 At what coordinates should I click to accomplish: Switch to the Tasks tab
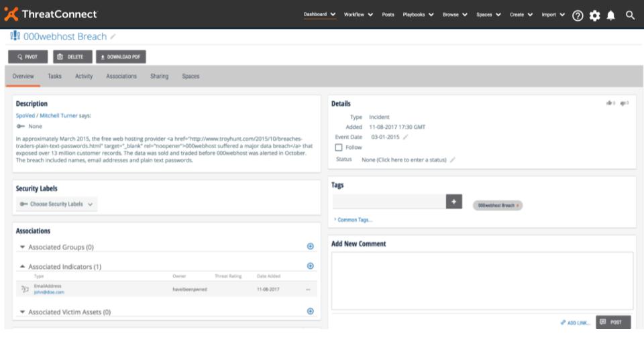tap(54, 76)
